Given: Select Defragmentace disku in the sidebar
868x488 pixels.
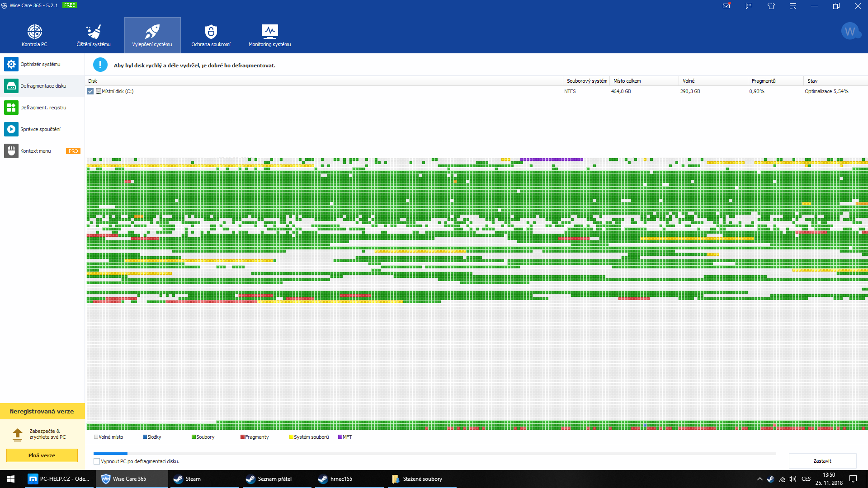Looking at the screenshot, I should pyautogui.click(x=43, y=86).
